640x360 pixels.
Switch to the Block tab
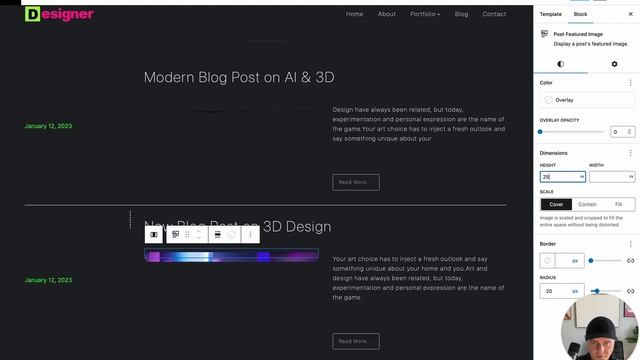pos(580,14)
